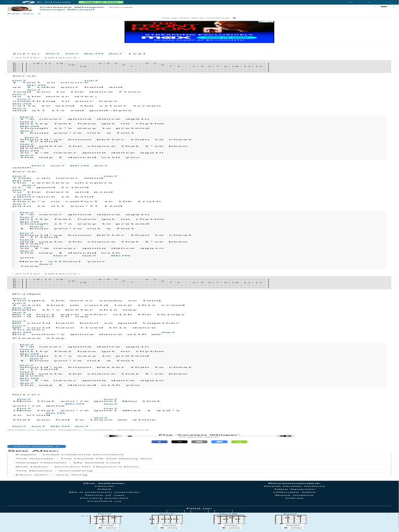Screen dimensions: 399x532
Task: Open the Tabs Spanish link
Action: coord(294,489)
